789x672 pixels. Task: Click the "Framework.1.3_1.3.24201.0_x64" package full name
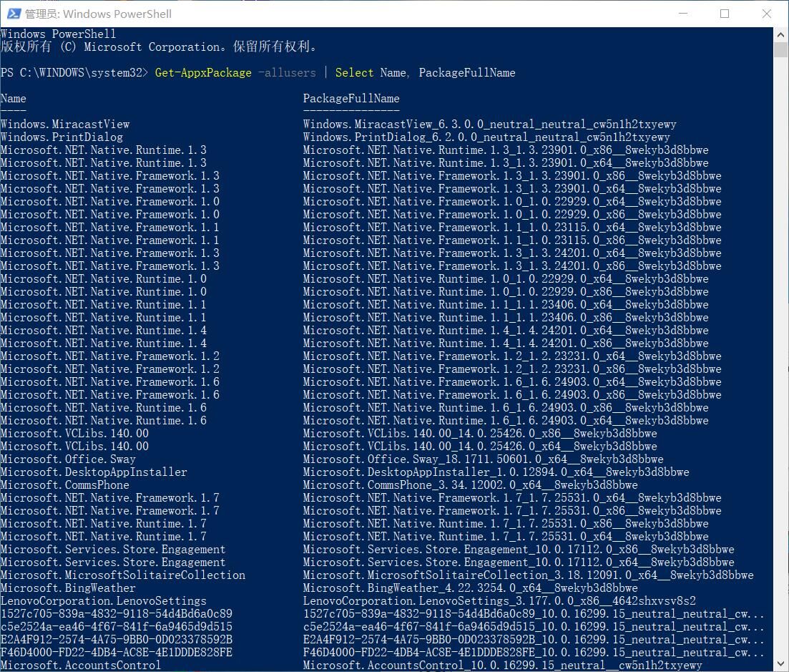click(512, 253)
